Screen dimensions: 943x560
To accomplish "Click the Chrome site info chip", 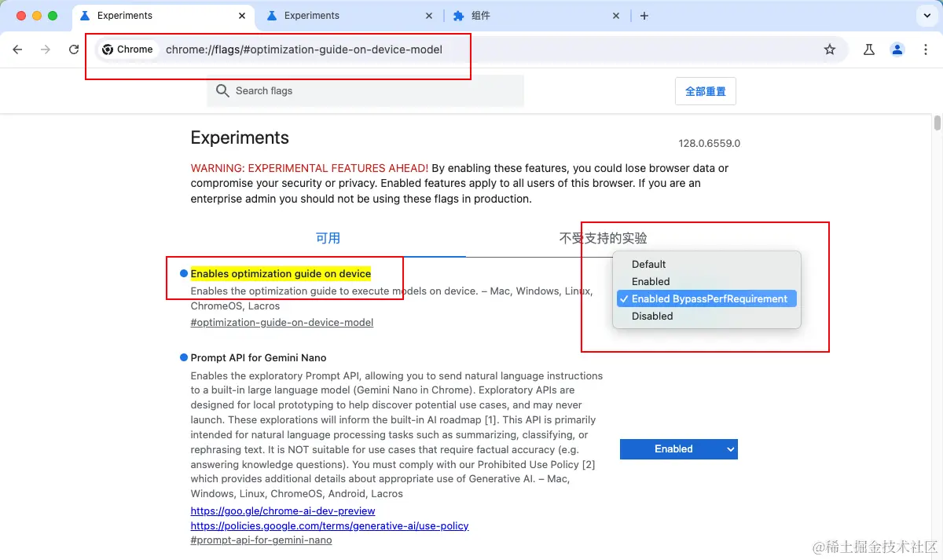I will [127, 49].
